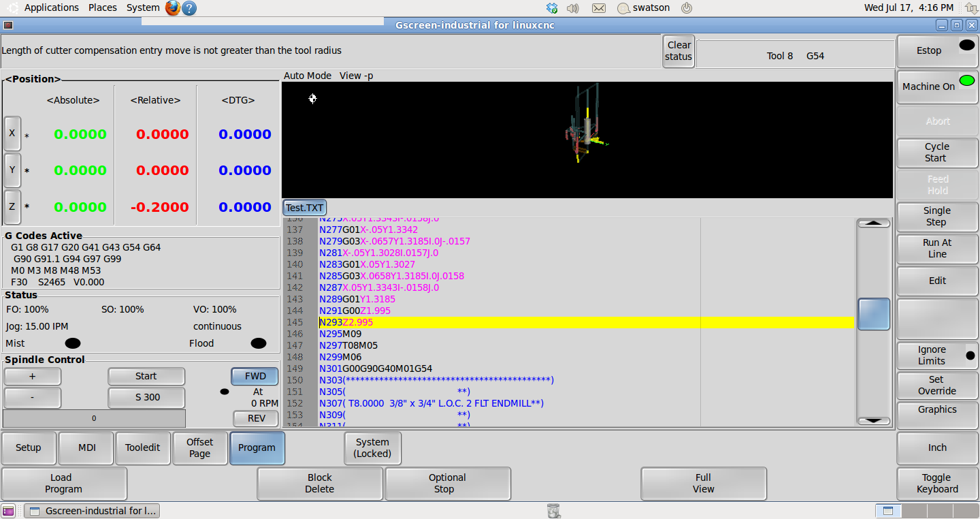Click the network updates tray icon
The width and height of the screenshot is (980, 519).
coord(552,8)
